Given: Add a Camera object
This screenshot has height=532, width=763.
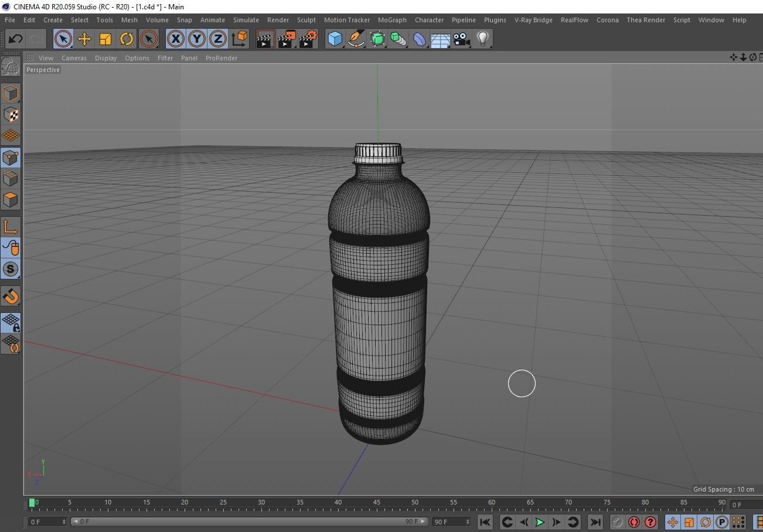Looking at the screenshot, I should click(461, 39).
